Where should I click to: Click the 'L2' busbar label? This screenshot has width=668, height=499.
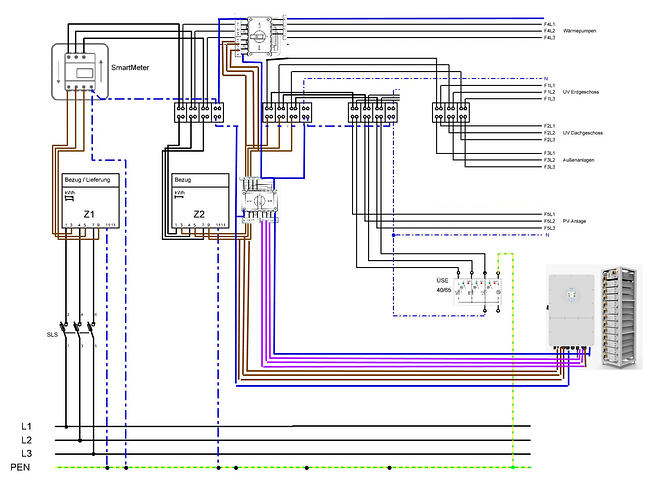click(x=26, y=440)
